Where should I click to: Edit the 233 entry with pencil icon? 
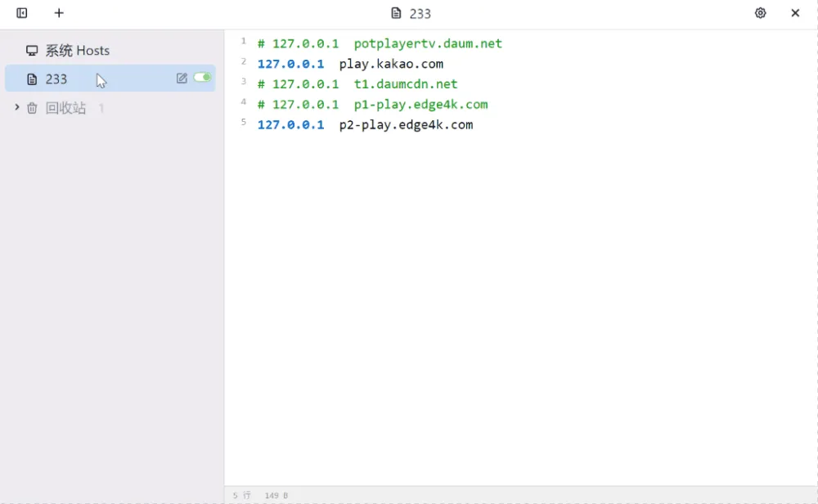click(x=182, y=79)
